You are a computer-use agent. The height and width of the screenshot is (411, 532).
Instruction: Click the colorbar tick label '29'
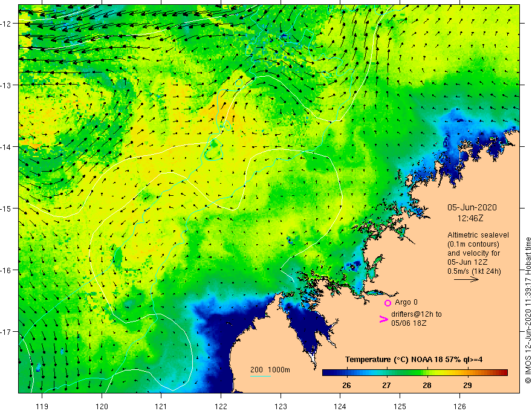click(467, 386)
